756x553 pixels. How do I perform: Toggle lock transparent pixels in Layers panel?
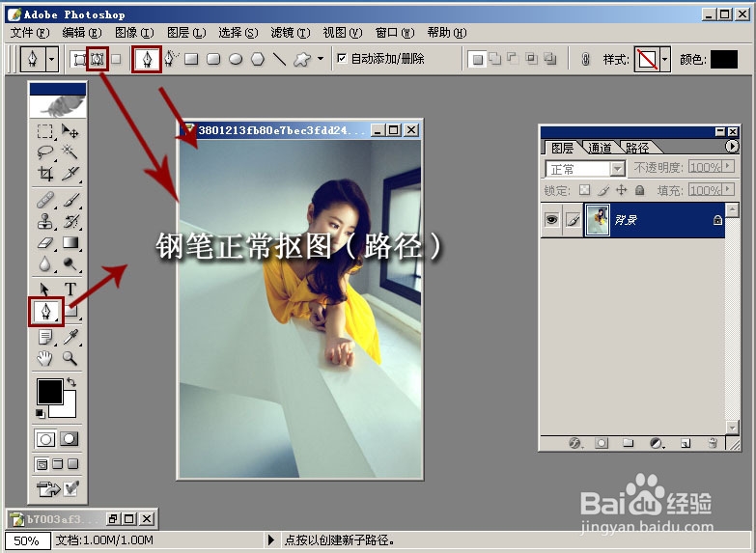(585, 190)
